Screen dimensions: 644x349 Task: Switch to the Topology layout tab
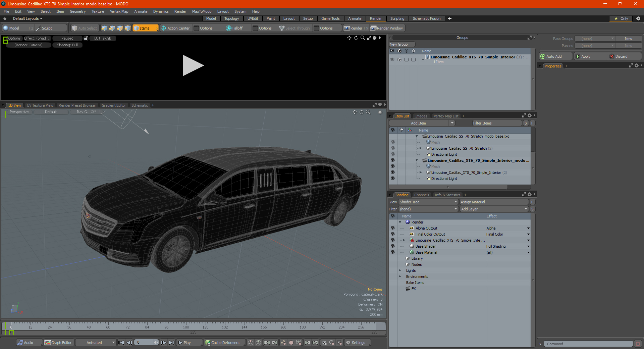(231, 18)
